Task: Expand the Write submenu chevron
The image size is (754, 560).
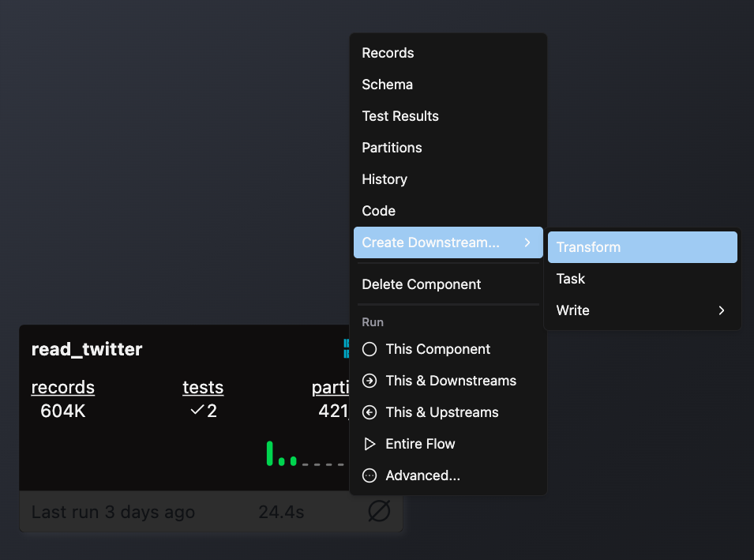Action: pyautogui.click(x=722, y=310)
